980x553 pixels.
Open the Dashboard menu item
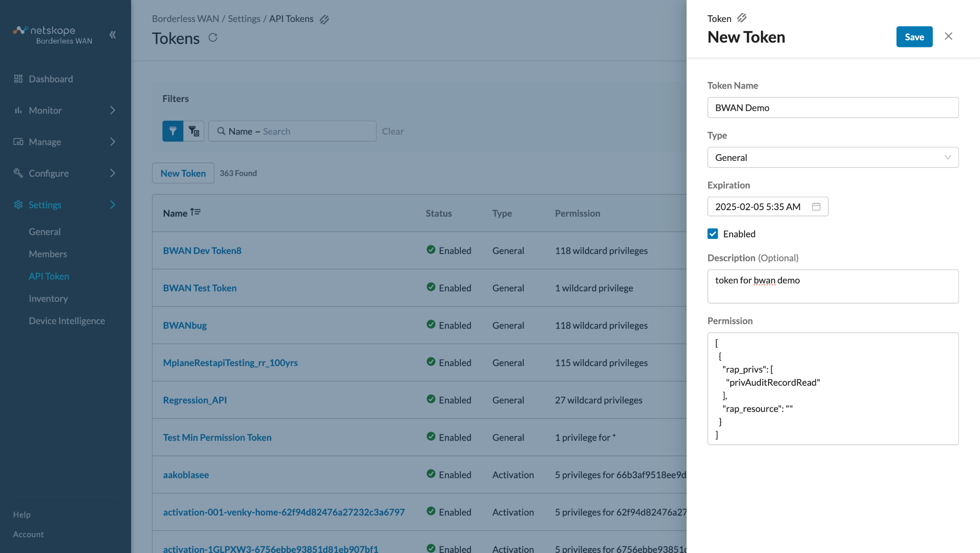click(x=51, y=79)
